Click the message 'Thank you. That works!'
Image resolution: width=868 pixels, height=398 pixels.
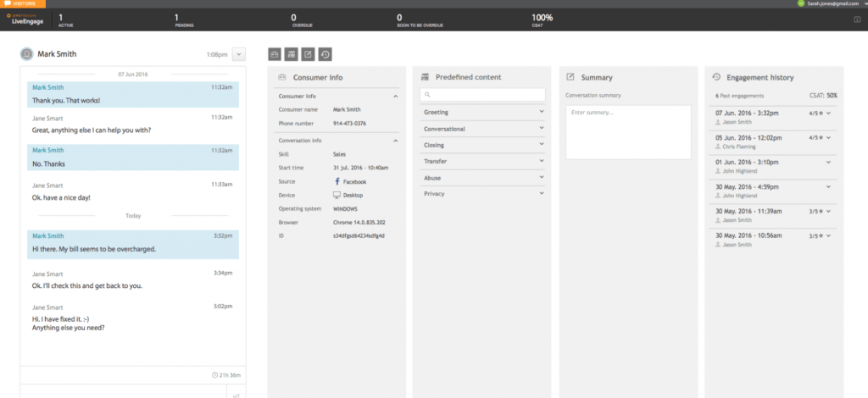click(x=66, y=101)
